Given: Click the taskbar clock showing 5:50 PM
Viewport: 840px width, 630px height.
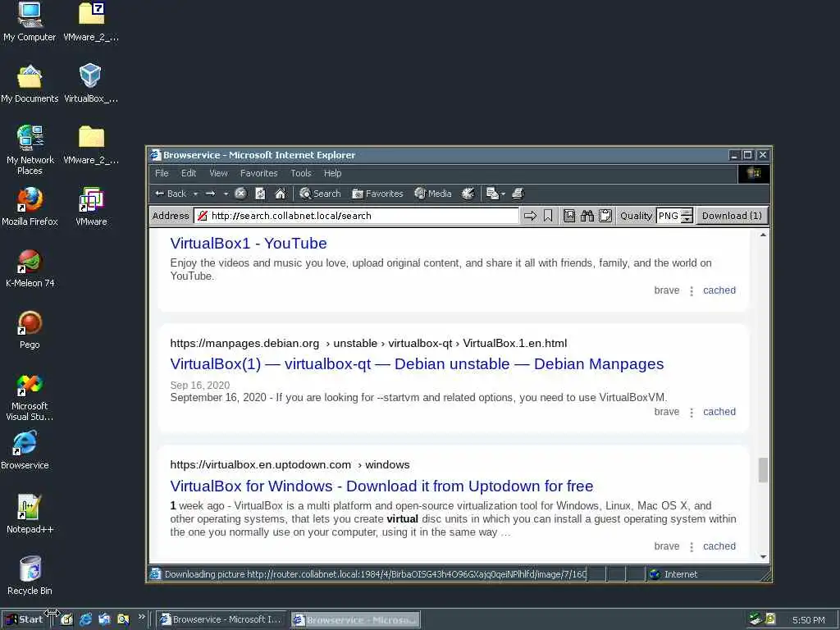Looking at the screenshot, I should point(808,620).
